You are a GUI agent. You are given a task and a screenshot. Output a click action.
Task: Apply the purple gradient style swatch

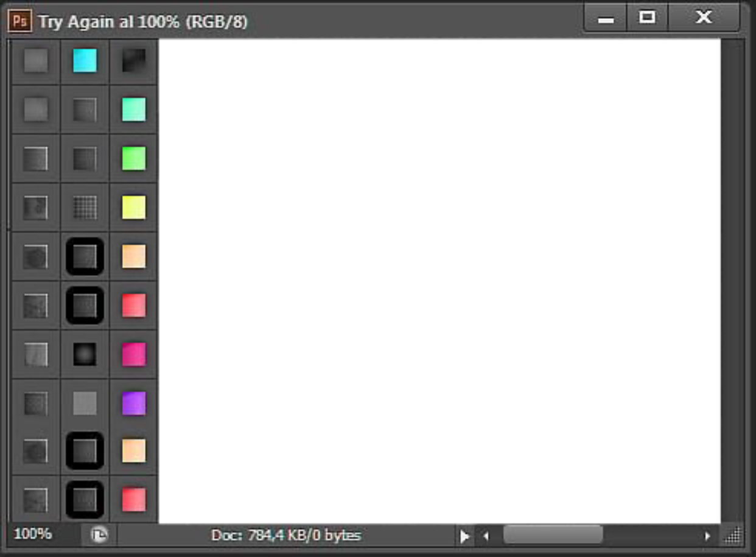click(x=134, y=403)
